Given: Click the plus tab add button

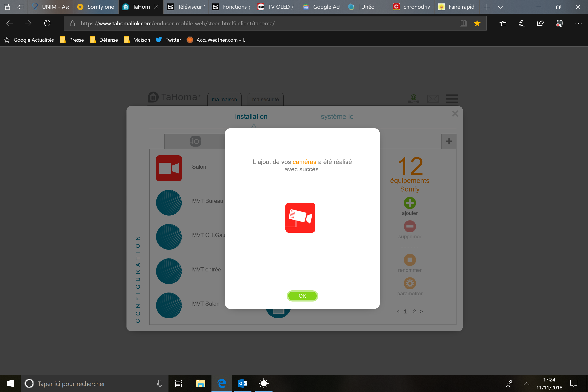Looking at the screenshot, I should (449, 141).
